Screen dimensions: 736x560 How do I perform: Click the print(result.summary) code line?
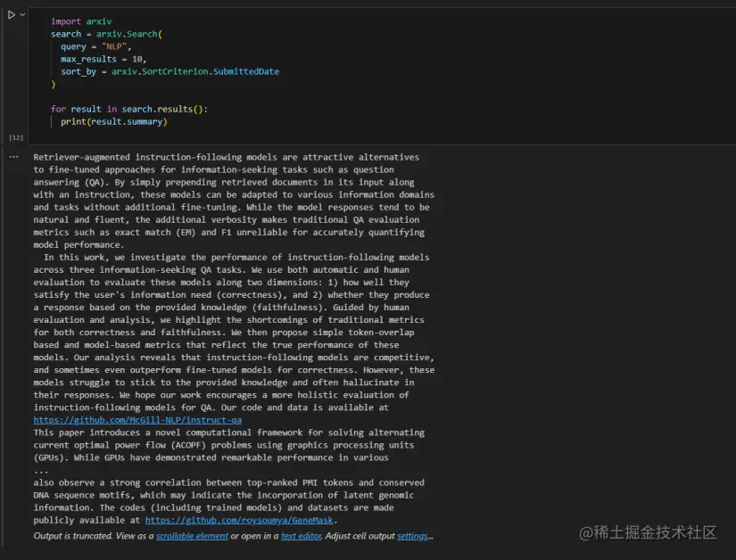pyautogui.click(x=114, y=121)
